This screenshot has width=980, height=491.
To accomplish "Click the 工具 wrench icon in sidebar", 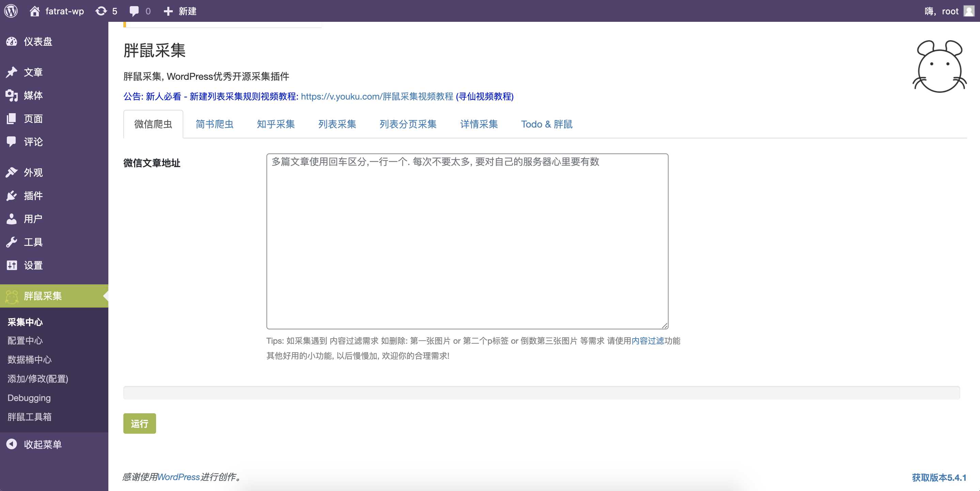I will tap(12, 242).
